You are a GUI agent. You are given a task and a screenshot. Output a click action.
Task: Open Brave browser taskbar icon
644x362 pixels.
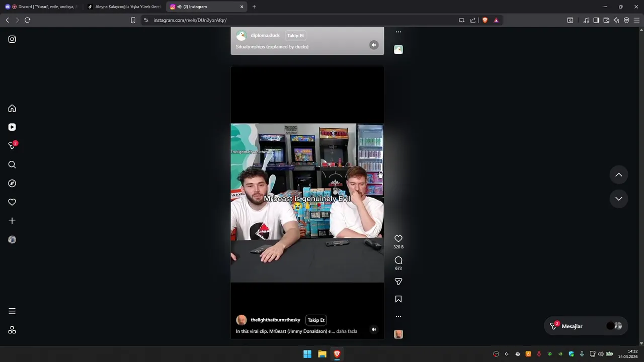click(337, 354)
